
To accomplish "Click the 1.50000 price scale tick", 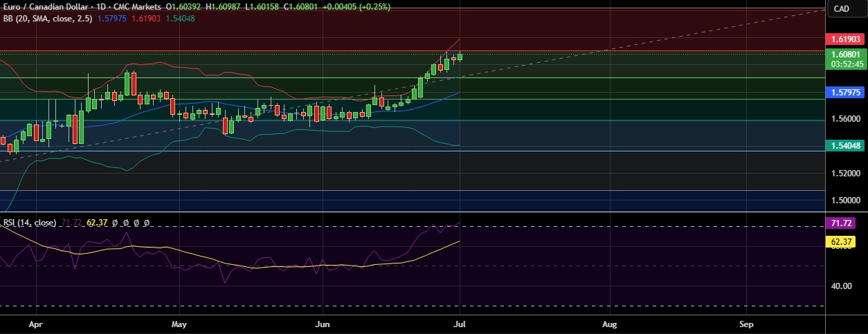I will 847,201.
